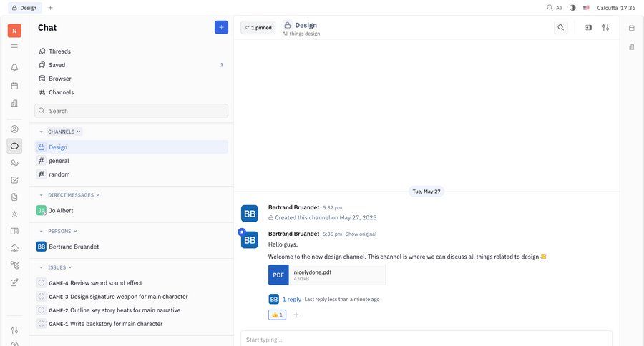Click the blue plus new chat button
This screenshot has height=346, width=644.
tap(221, 27)
